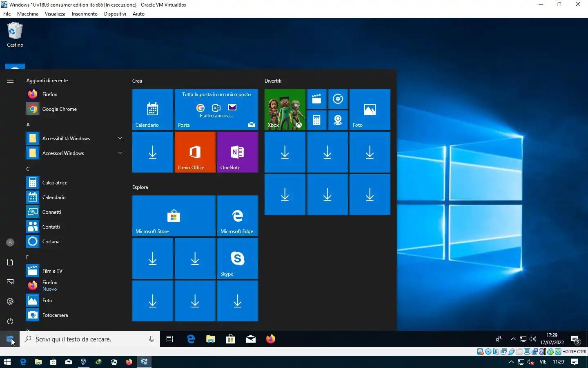Click the guest volume speaker icon

pyautogui.click(x=533, y=339)
